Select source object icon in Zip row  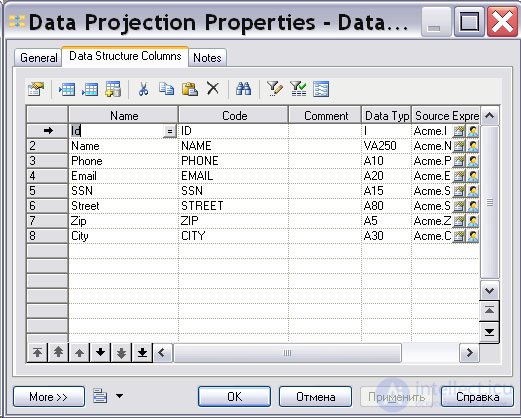tap(473, 221)
